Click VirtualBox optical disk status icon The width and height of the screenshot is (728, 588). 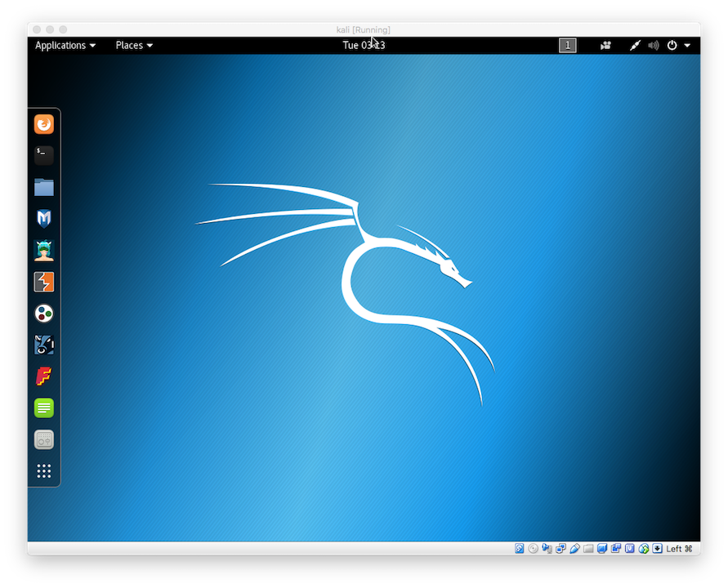pyautogui.click(x=533, y=549)
